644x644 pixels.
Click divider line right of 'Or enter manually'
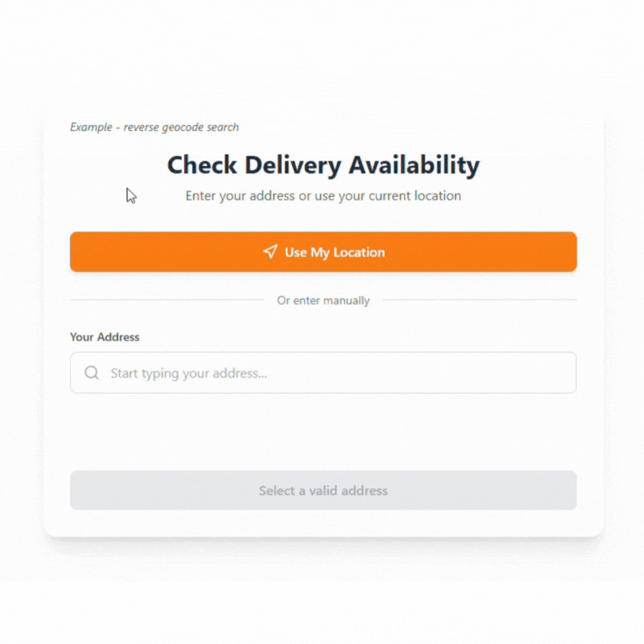click(479, 301)
